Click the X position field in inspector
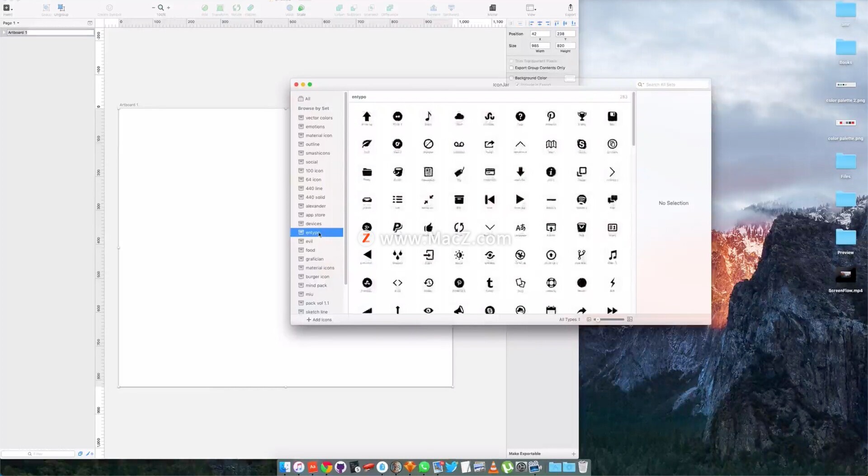This screenshot has height=476, width=868. click(540, 34)
